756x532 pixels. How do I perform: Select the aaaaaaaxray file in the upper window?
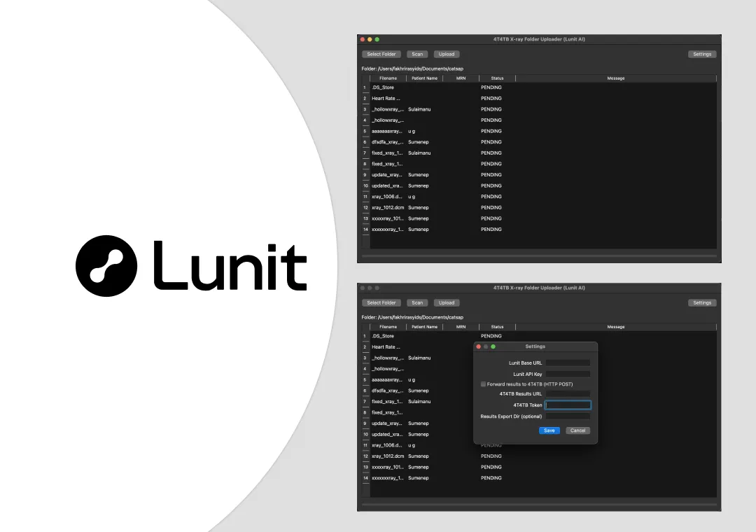(x=539, y=131)
